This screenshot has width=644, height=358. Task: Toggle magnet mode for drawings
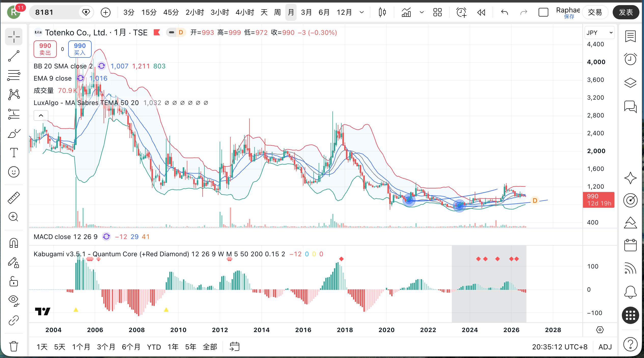point(14,243)
